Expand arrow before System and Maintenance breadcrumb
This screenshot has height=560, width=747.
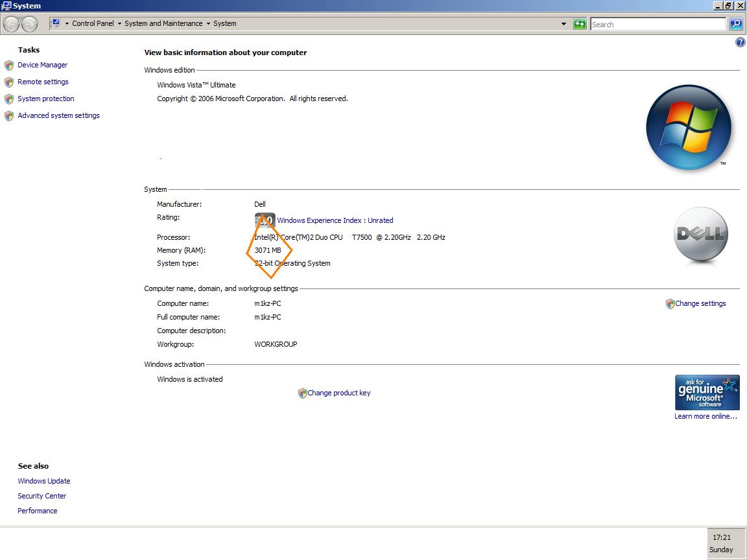tap(119, 24)
